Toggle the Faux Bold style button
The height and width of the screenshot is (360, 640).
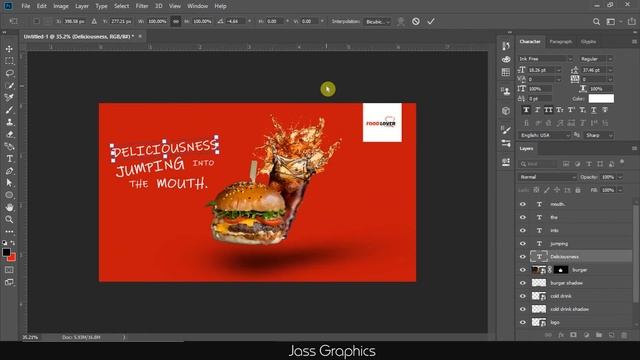click(x=526, y=110)
